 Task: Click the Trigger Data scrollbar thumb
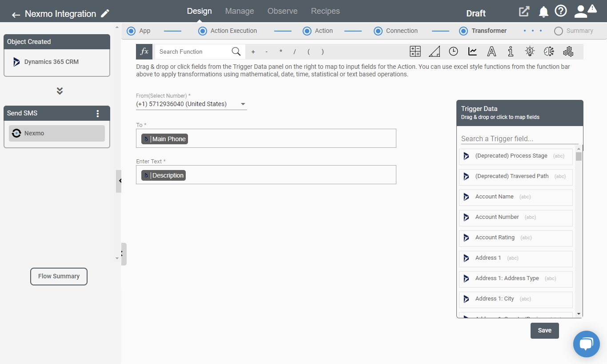click(579, 156)
